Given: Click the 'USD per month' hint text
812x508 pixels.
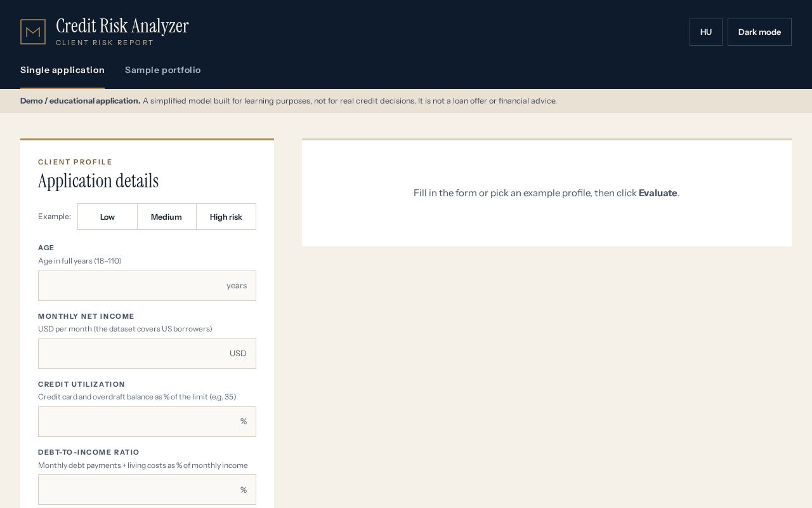Looking at the screenshot, I should pos(125,329).
